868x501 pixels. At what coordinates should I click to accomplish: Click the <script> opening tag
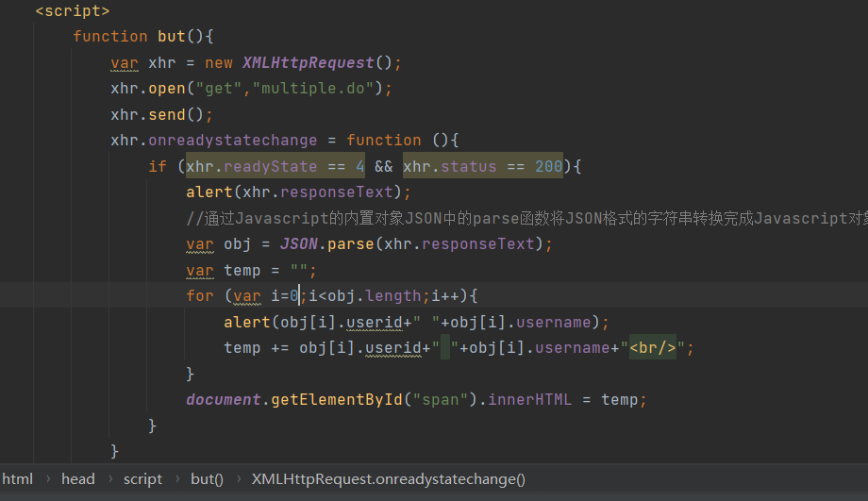coord(73,11)
